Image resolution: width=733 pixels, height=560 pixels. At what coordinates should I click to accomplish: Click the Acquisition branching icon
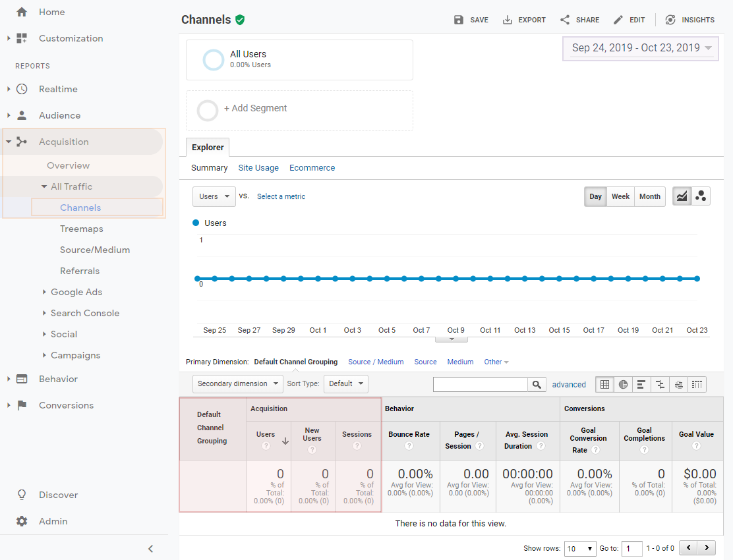click(x=22, y=142)
